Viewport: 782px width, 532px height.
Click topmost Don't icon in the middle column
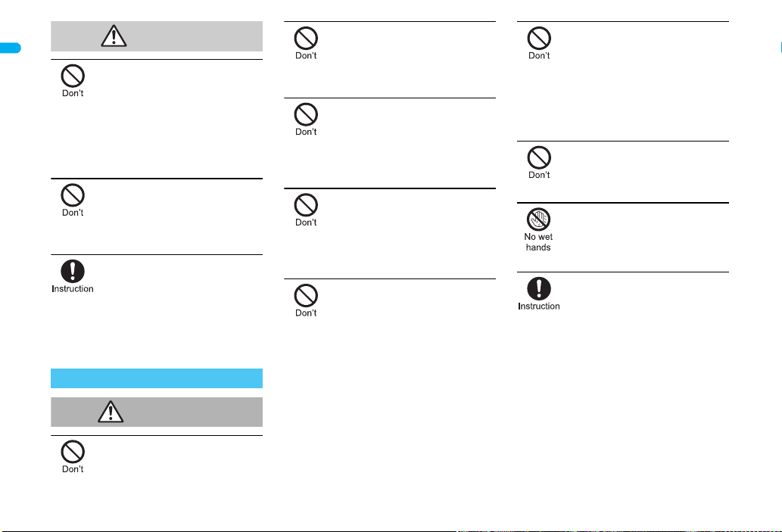point(307,39)
